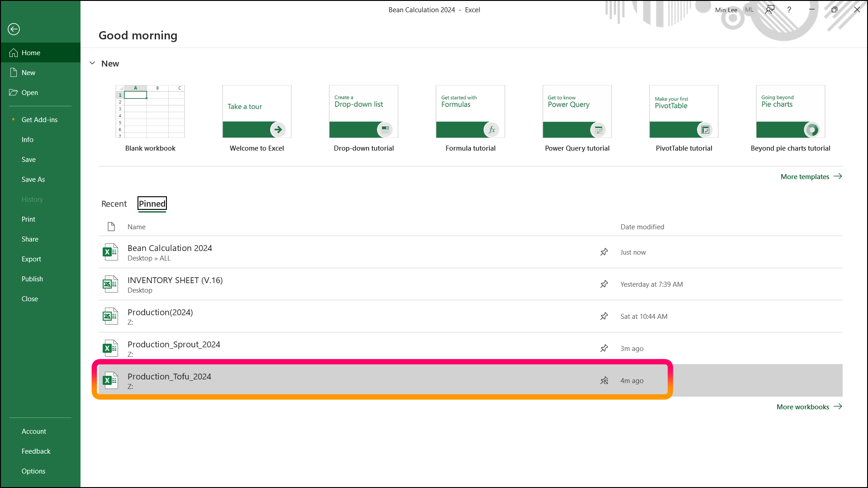Click the 'Just now' date for Bean Calculation 2024
The height and width of the screenshot is (488, 868).
pos(633,252)
